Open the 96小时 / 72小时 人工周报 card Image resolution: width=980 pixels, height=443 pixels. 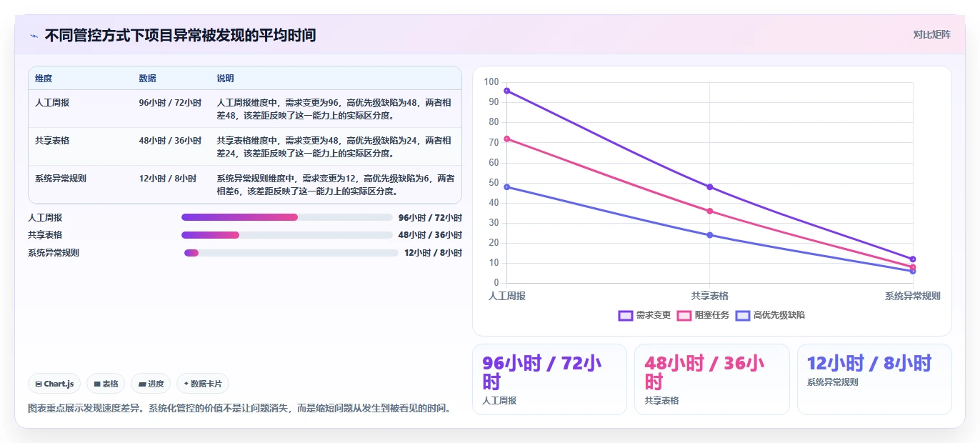point(549,379)
